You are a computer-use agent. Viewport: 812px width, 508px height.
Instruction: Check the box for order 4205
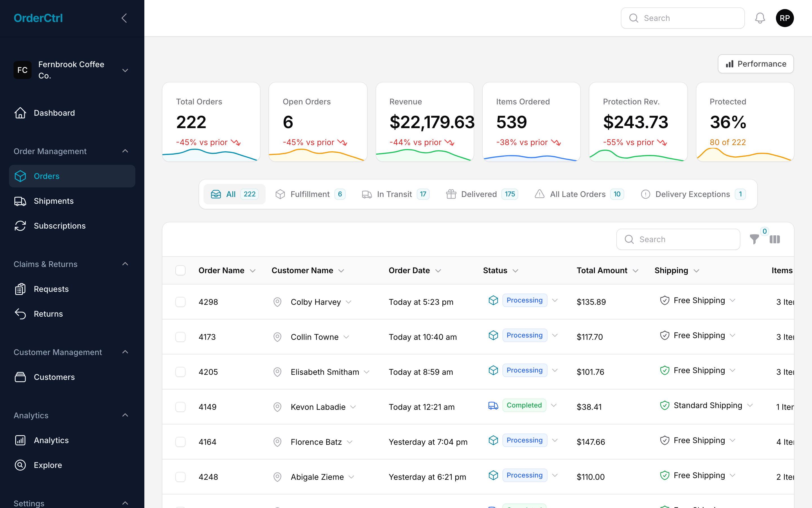(180, 372)
